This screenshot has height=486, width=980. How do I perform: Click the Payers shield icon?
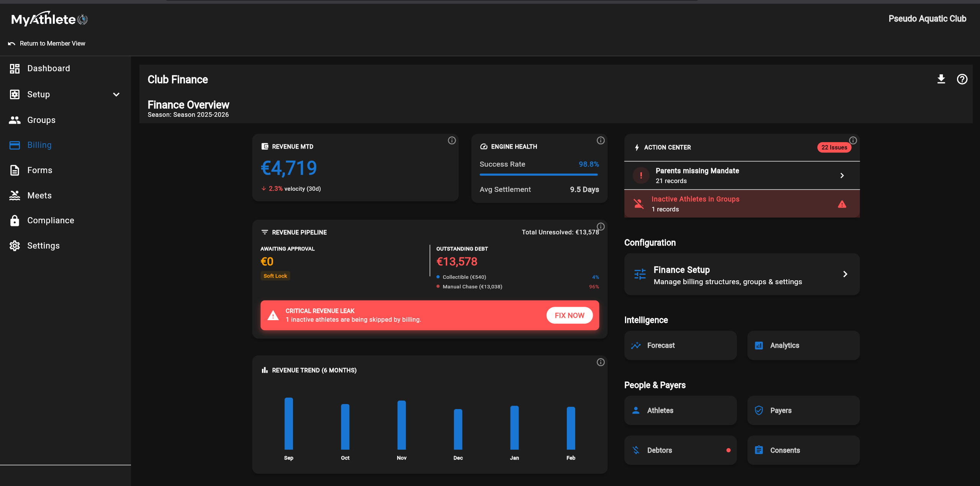(759, 410)
